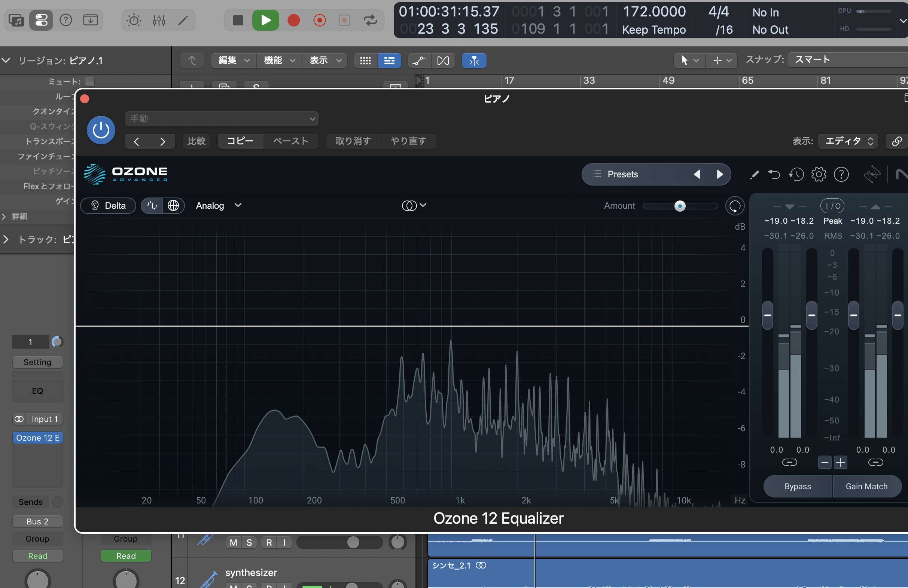Open the left-click pointer tool menu
This screenshot has width=908, height=588.
689,60
